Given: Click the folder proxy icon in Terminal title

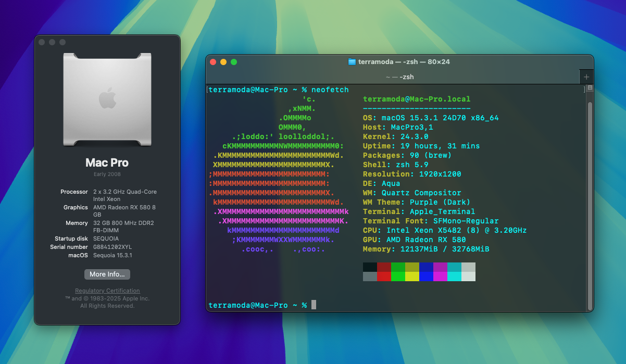Looking at the screenshot, I should click(352, 61).
